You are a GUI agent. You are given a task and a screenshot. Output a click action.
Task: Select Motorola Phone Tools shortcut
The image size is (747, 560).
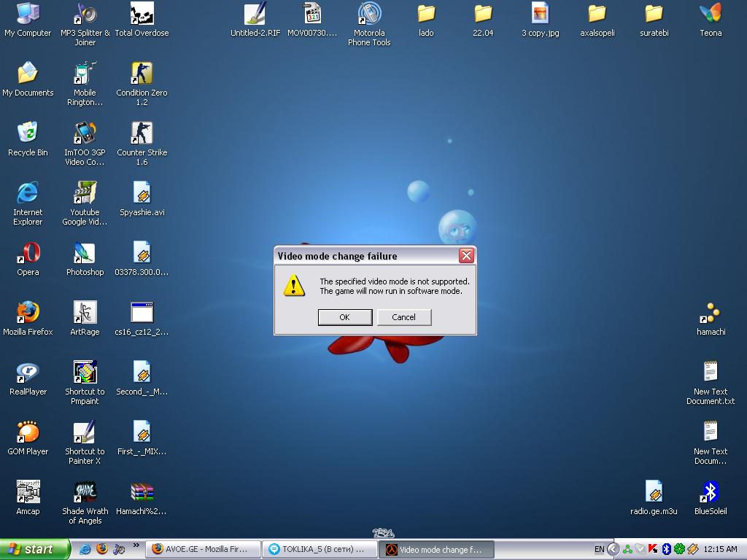(369, 24)
